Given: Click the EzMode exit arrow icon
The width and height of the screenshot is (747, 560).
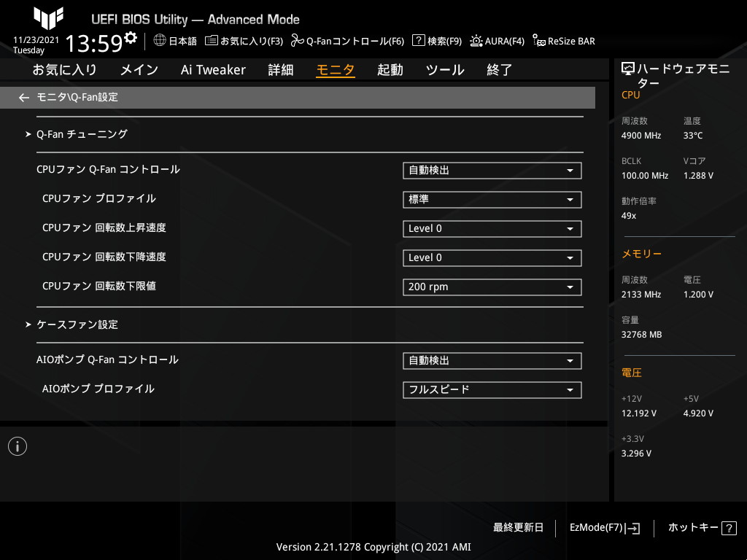Looking at the screenshot, I should click(x=632, y=528).
